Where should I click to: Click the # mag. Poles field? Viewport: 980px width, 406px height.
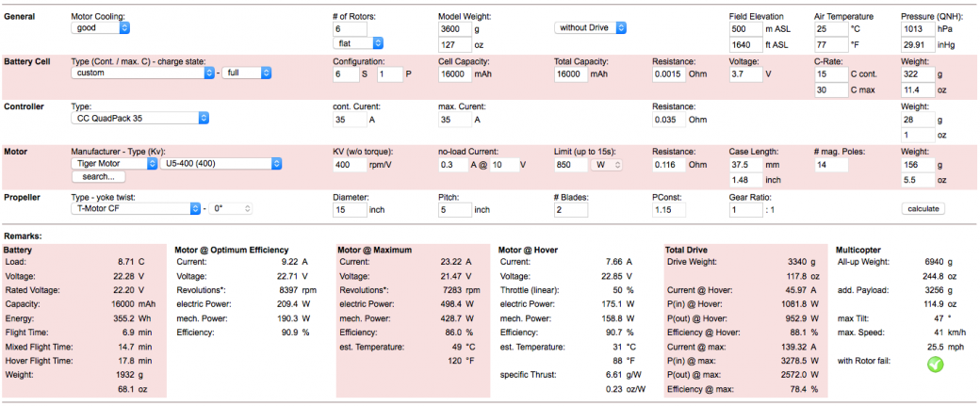coord(830,165)
